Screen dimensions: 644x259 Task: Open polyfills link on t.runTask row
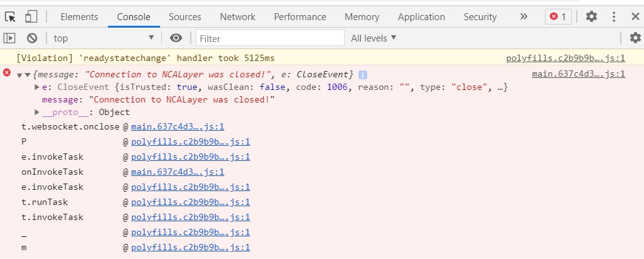point(191,202)
